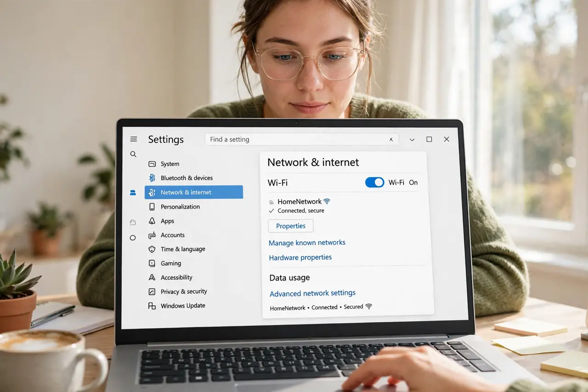Viewport: 588px width, 392px height.
Task: Go to Privacy & security settings
Action: (x=184, y=291)
